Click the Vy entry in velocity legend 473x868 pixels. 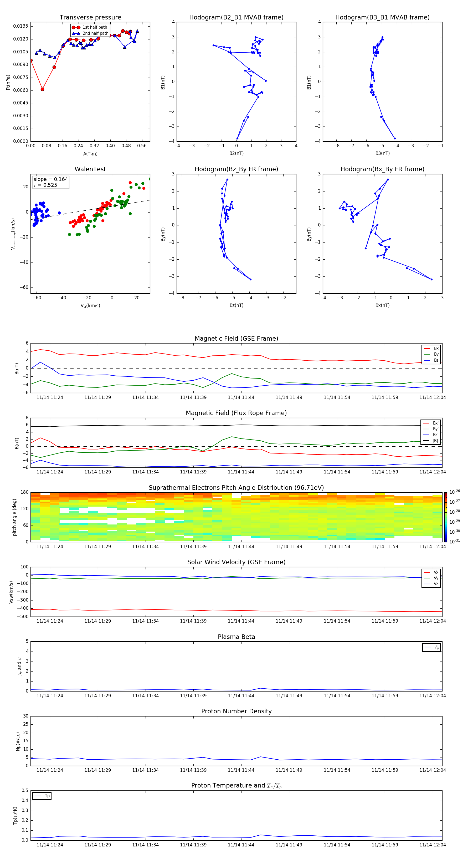coord(431,578)
